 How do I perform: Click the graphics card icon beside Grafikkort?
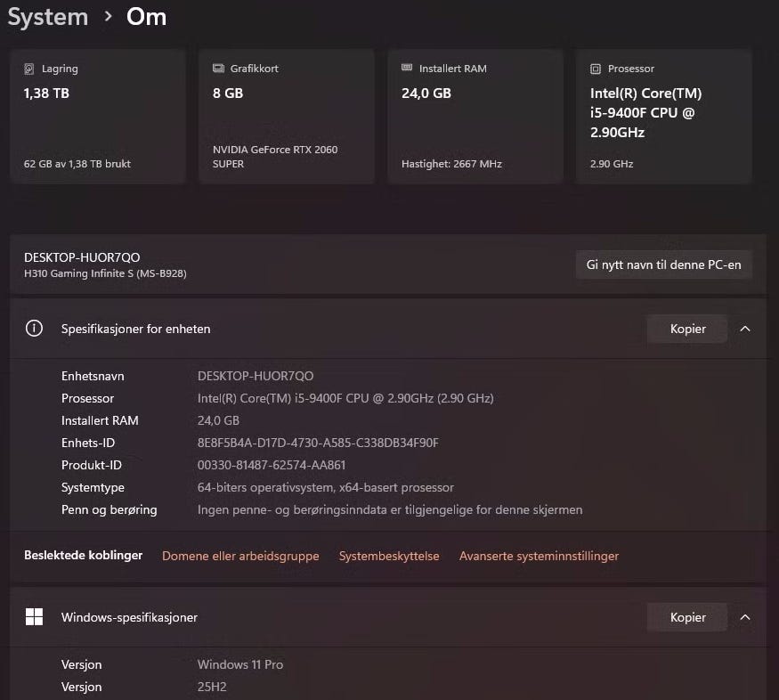[x=218, y=68]
